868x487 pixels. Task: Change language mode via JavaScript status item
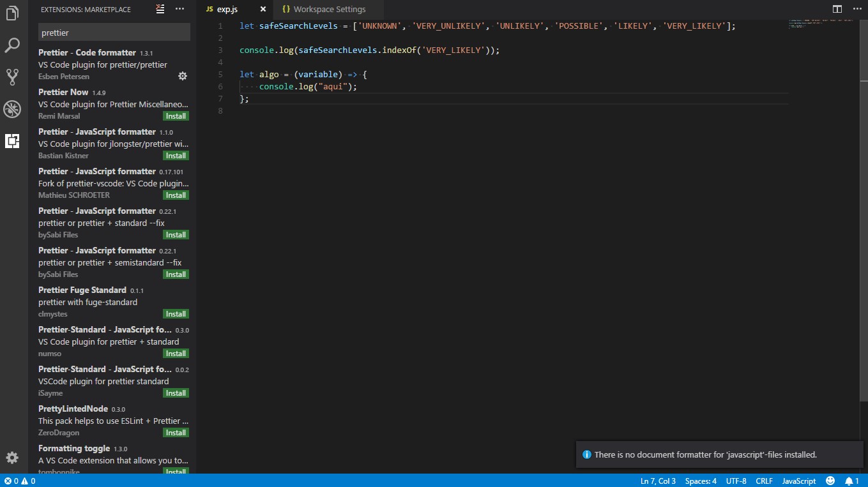(x=798, y=481)
